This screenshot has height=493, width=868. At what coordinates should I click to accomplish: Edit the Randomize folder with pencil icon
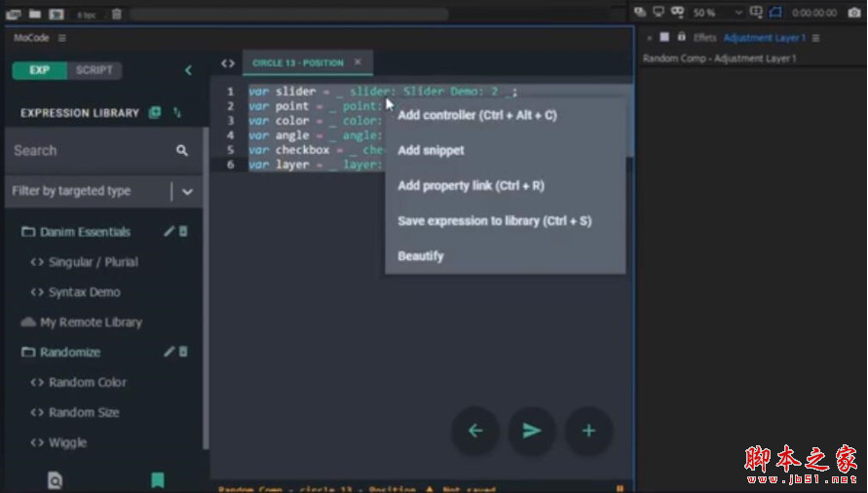169,352
